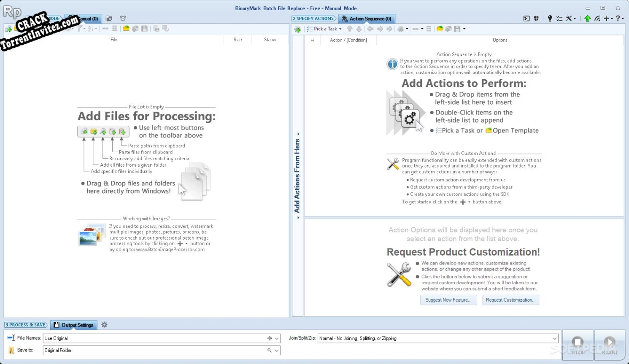Viewport: 629px width, 364px height.
Task: Move selected action up with the up arrow
Action: [x=349, y=29]
